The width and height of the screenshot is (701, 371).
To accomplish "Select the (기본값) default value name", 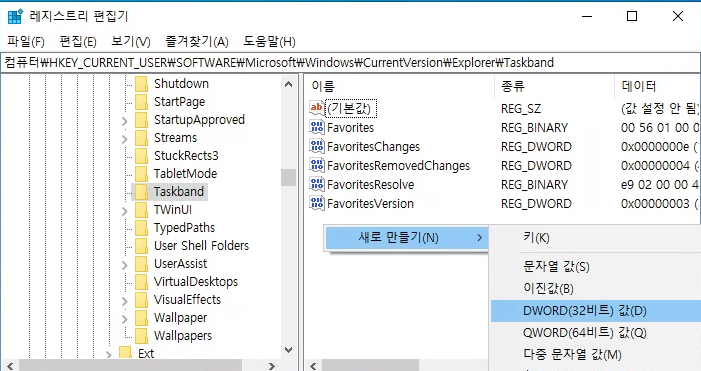I will (351, 109).
